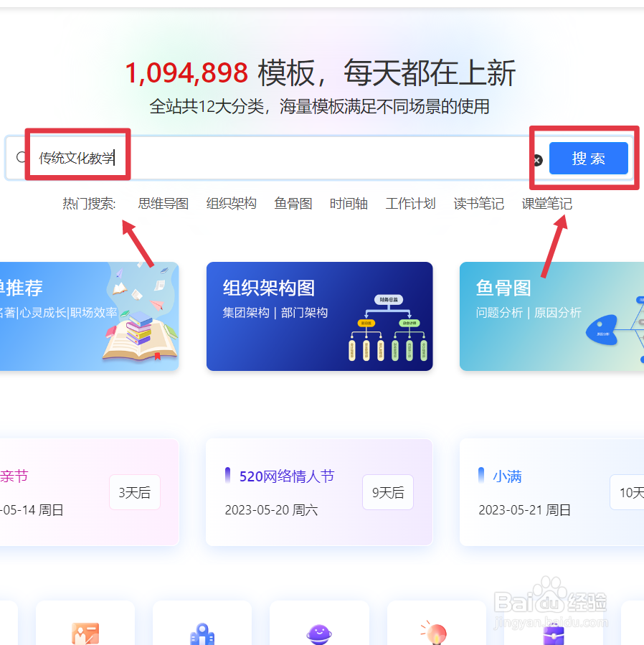
Task: Open the book recommendation banner card
Action: [89, 316]
